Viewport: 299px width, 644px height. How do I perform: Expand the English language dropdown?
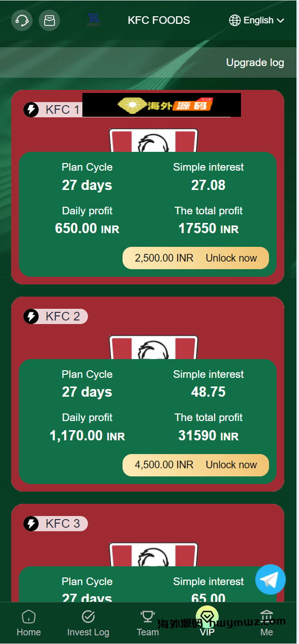257,20
